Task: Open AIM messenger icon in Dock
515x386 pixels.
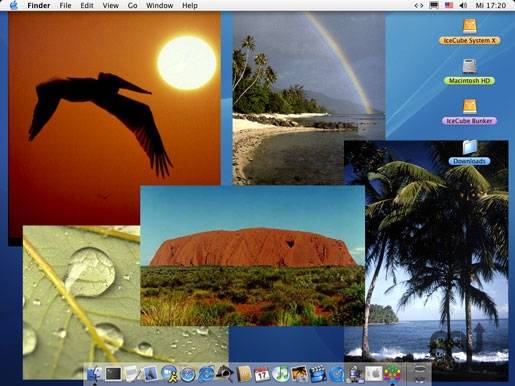Action: click(x=169, y=374)
